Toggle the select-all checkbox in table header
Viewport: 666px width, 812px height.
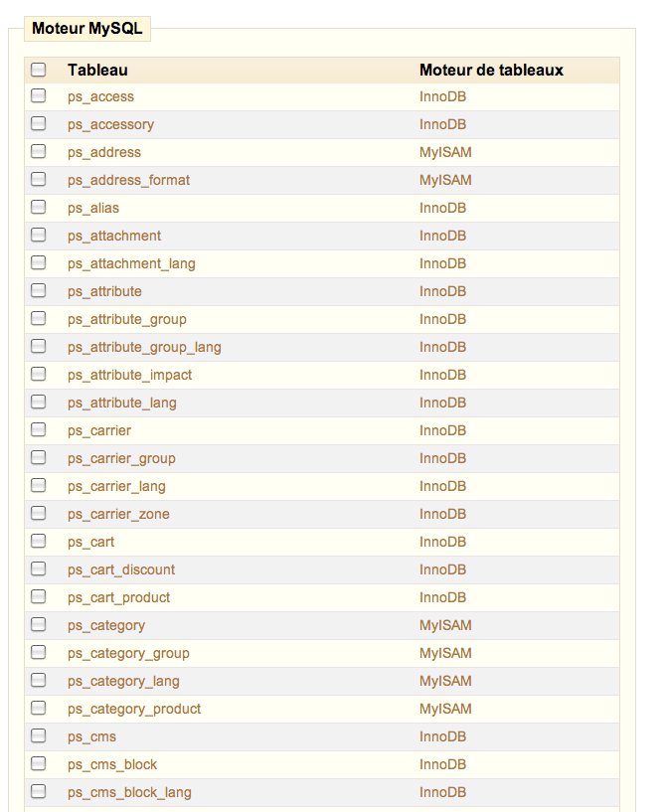39,70
